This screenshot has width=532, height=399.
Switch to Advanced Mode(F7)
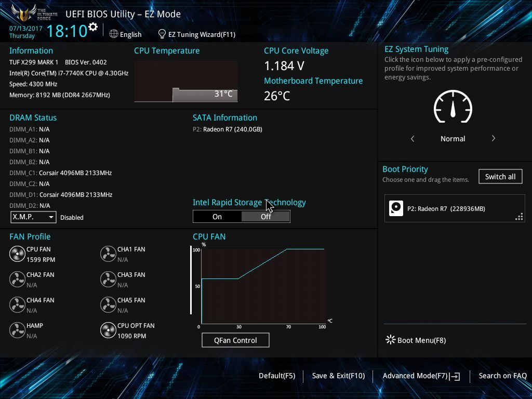[x=415, y=376]
